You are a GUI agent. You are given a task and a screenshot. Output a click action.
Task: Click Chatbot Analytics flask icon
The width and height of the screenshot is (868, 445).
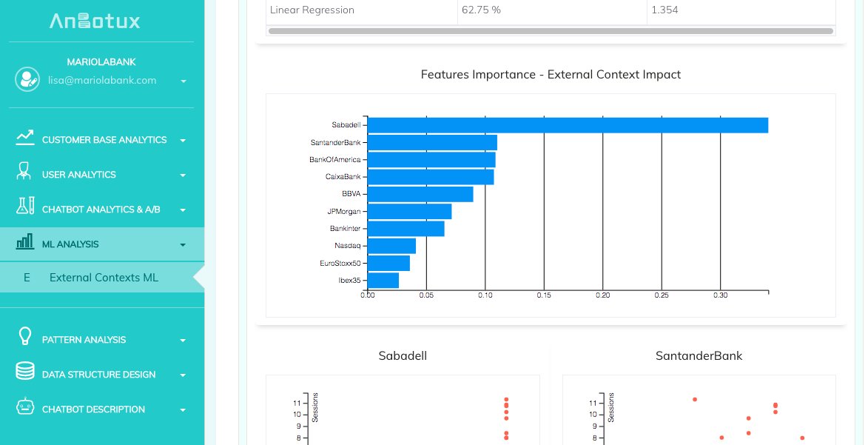(25, 206)
